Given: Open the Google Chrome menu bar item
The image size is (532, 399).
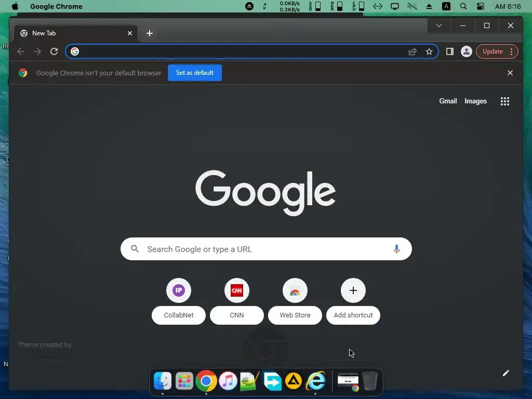Looking at the screenshot, I should (x=56, y=6).
